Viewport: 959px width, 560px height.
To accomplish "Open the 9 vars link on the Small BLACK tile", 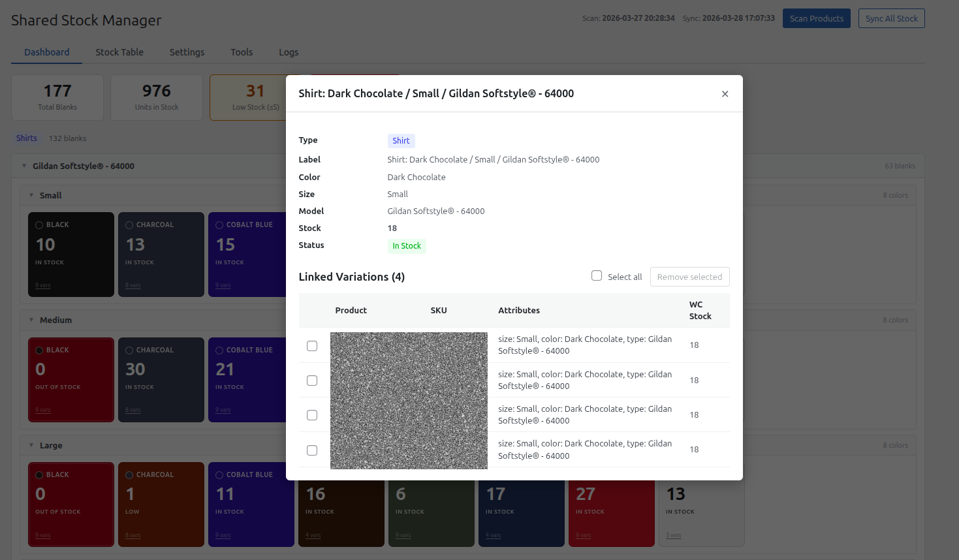I will point(42,285).
